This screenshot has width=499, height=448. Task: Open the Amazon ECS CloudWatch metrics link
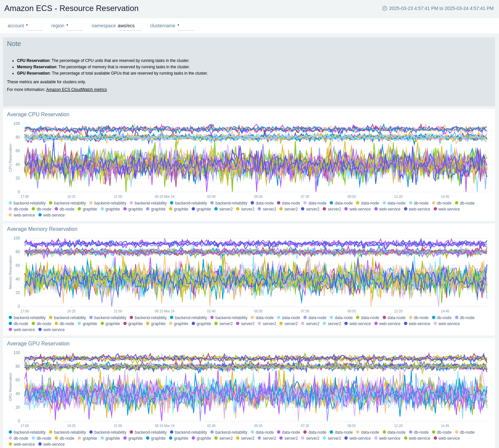[76, 90]
